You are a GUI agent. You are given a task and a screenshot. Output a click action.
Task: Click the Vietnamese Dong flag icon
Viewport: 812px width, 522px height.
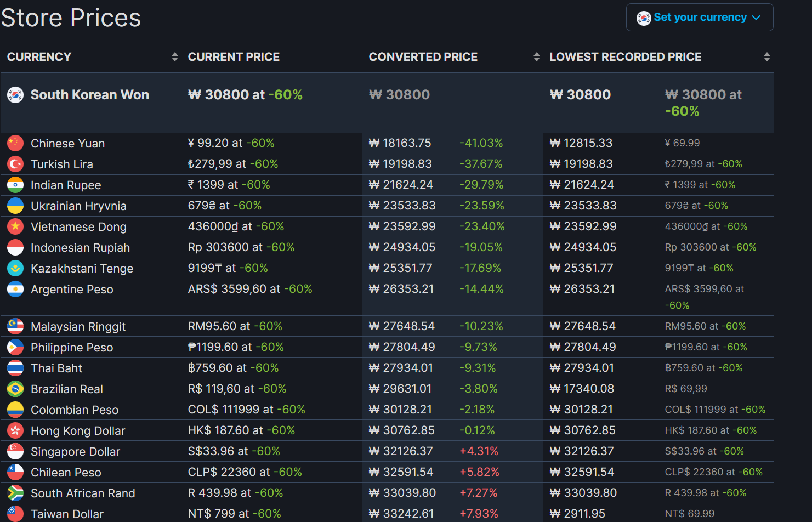(15, 226)
